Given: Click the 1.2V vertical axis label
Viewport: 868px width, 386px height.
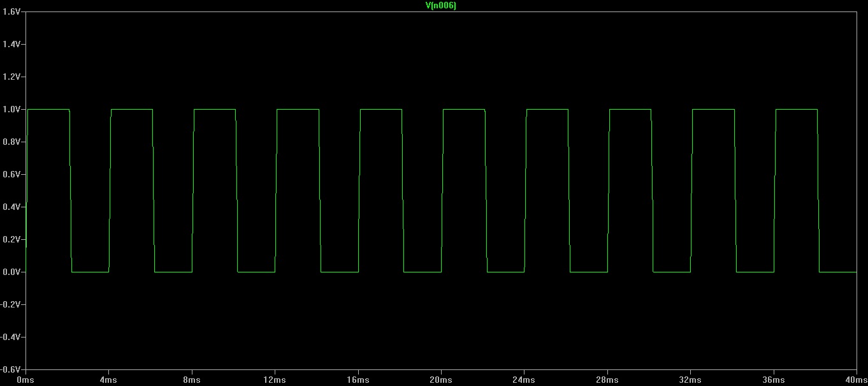Looking at the screenshot, I should pyautogui.click(x=11, y=77).
